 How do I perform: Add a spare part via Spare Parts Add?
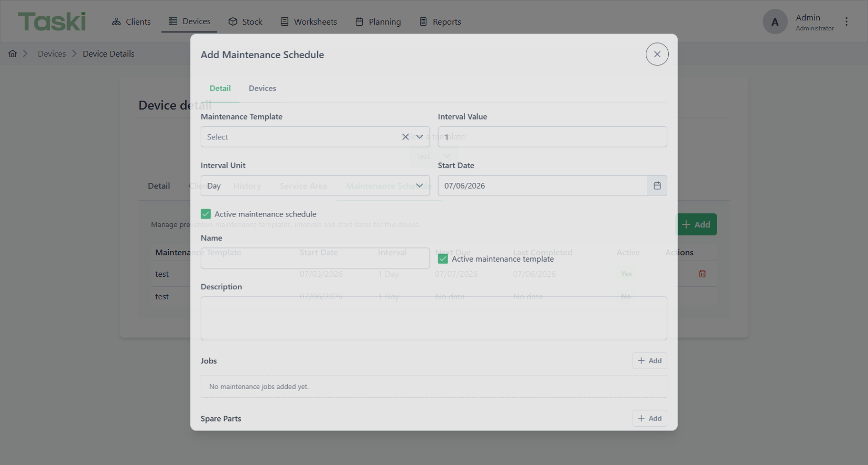(x=649, y=418)
